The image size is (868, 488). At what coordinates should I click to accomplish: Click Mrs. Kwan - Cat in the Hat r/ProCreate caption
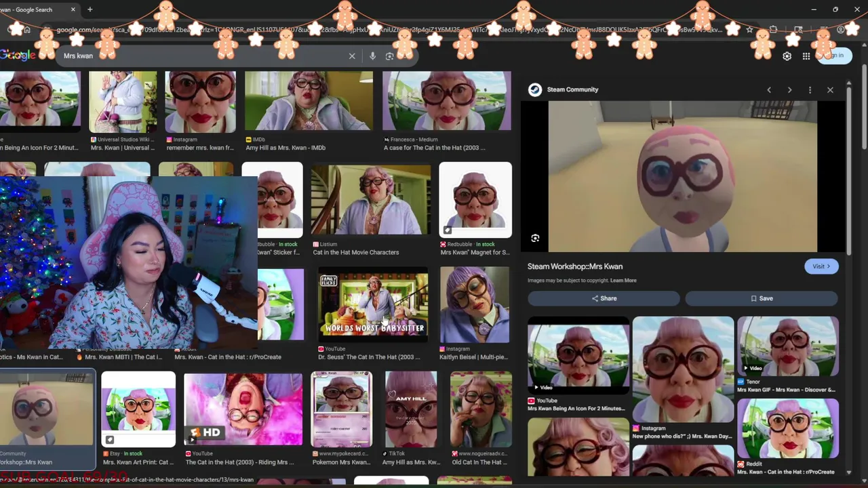[x=228, y=357]
